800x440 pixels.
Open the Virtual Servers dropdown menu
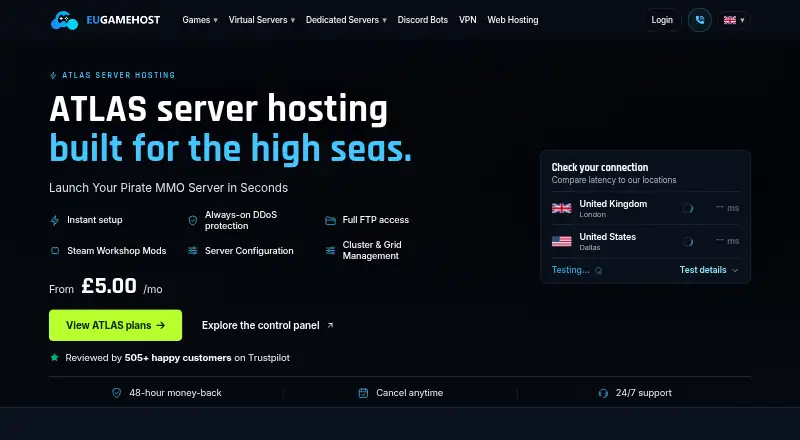[x=262, y=20]
